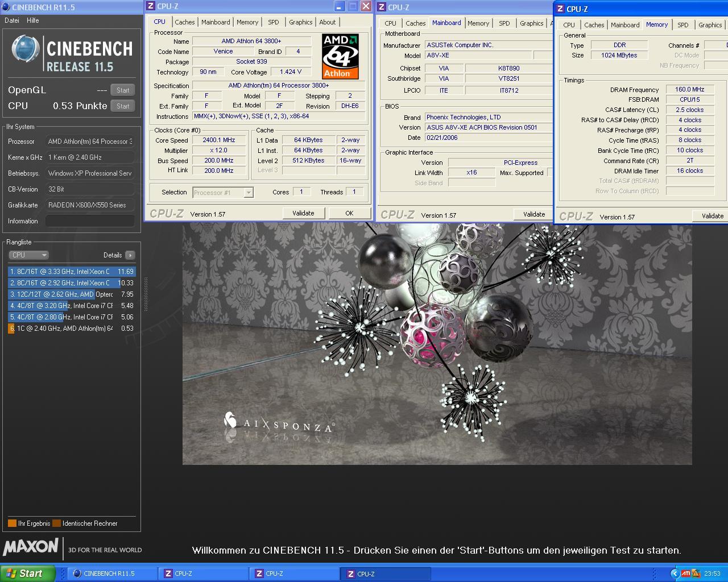Image resolution: width=728 pixels, height=582 pixels.
Task: Click the Cinebench title bar icon
Action: (6, 7)
